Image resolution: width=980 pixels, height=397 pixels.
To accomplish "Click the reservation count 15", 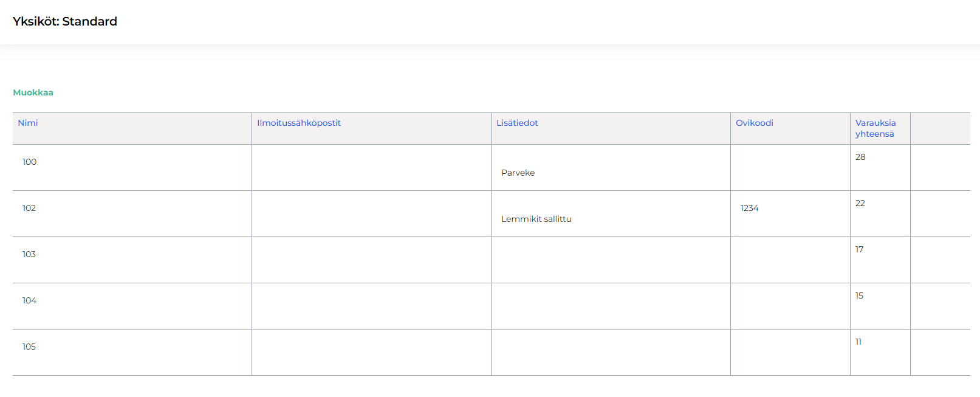I will (859, 295).
